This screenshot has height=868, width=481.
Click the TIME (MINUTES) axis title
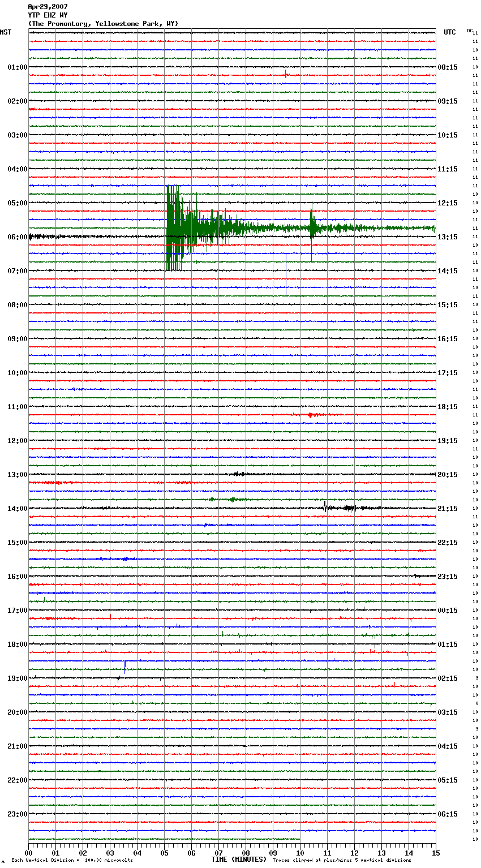pyautogui.click(x=239, y=860)
